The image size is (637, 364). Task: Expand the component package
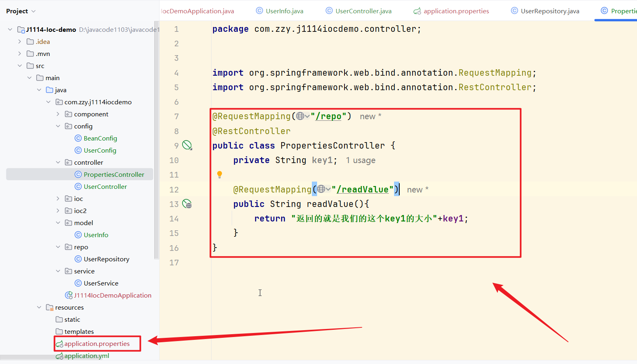click(x=58, y=114)
